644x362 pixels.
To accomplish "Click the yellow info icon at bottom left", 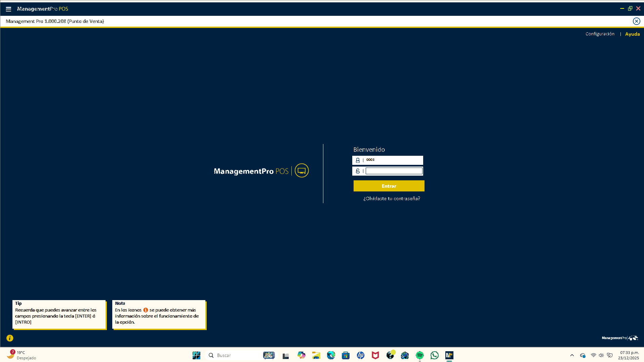I will pyautogui.click(x=10, y=338).
